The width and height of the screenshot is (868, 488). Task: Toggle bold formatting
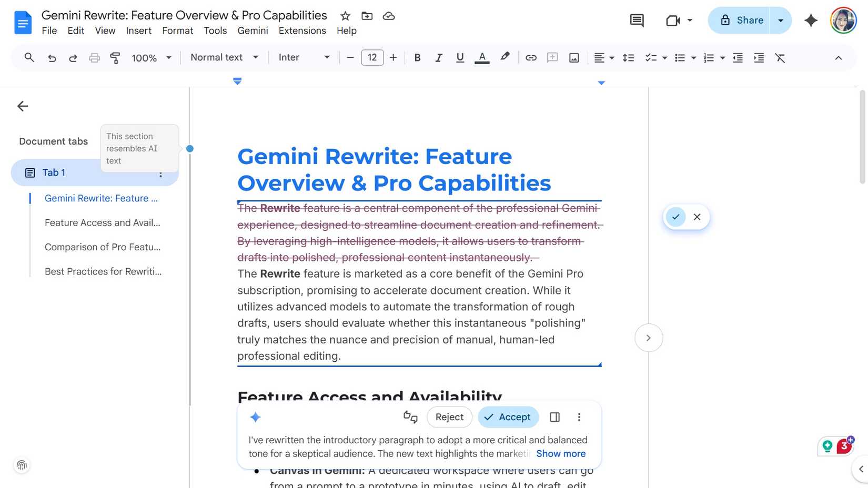[x=417, y=58]
